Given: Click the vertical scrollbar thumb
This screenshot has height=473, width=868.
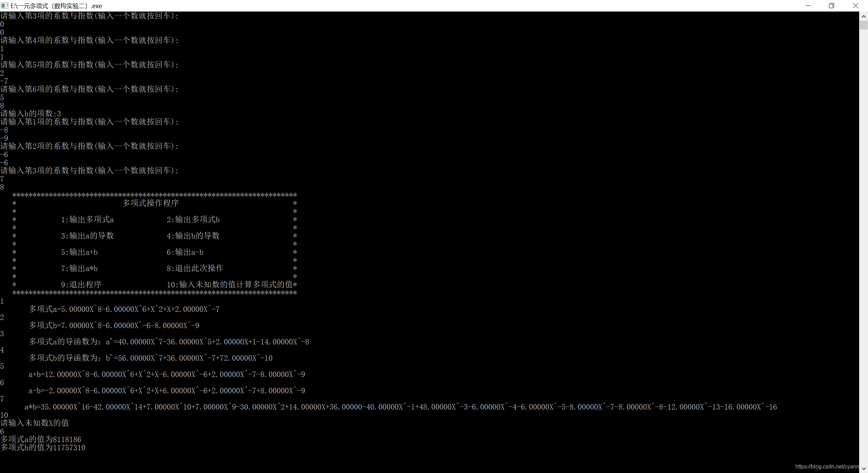Looking at the screenshot, I should [x=864, y=25].
